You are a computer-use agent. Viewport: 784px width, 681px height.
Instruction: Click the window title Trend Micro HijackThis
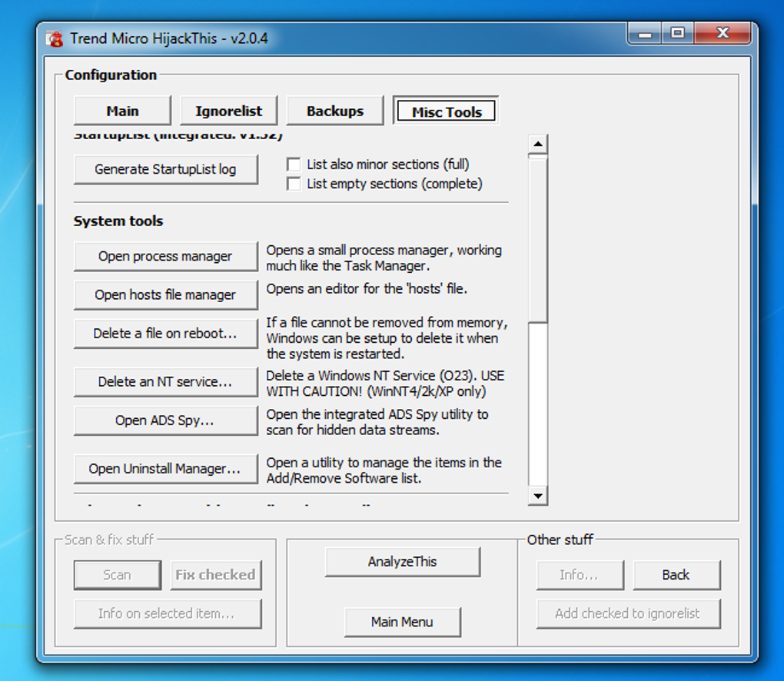point(168,38)
